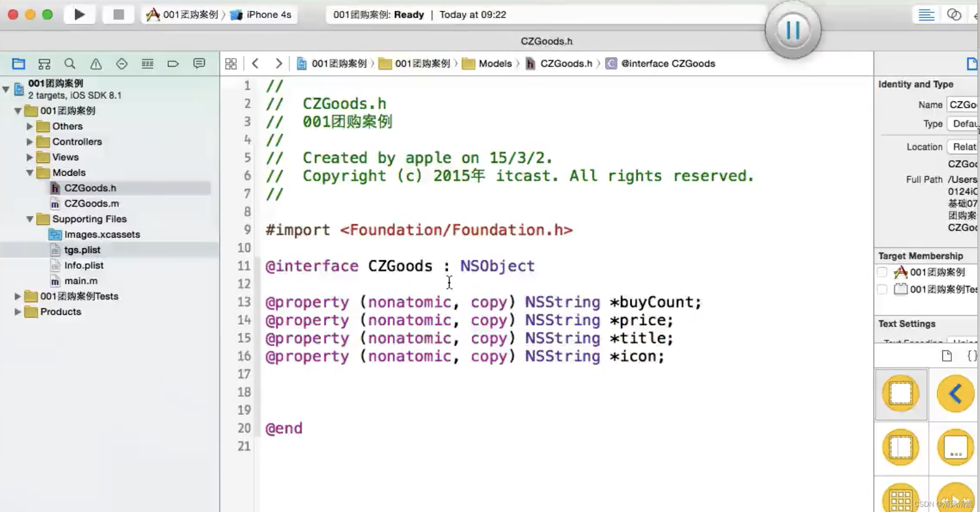Open the Project navigator folder icon
This screenshot has height=512, width=980.
[x=18, y=64]
